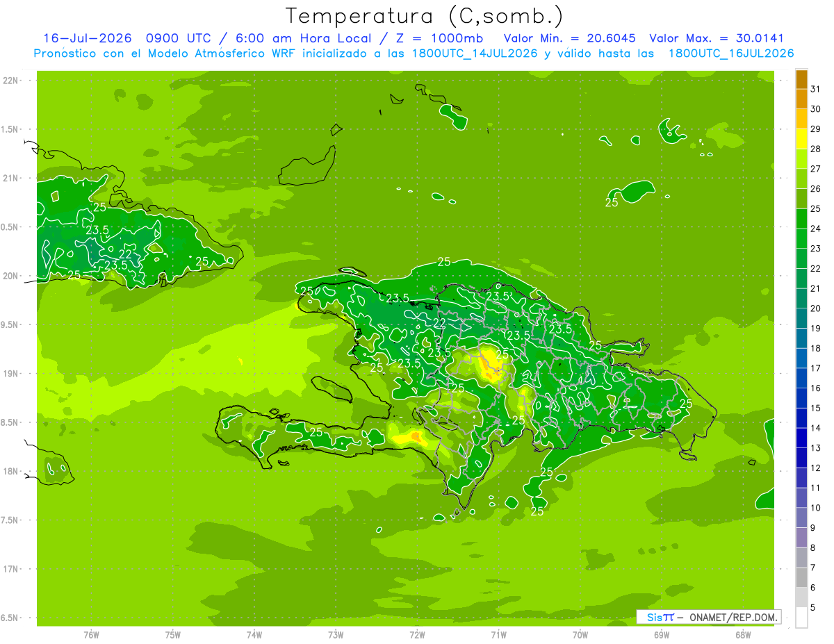
Task: Click the 17N latitude axis label
Action: (13, 569)
